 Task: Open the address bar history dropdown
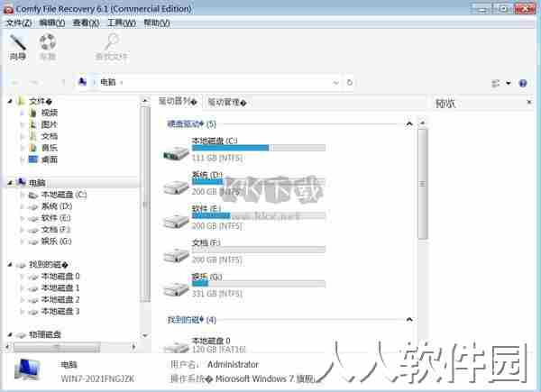click(335, 83)
